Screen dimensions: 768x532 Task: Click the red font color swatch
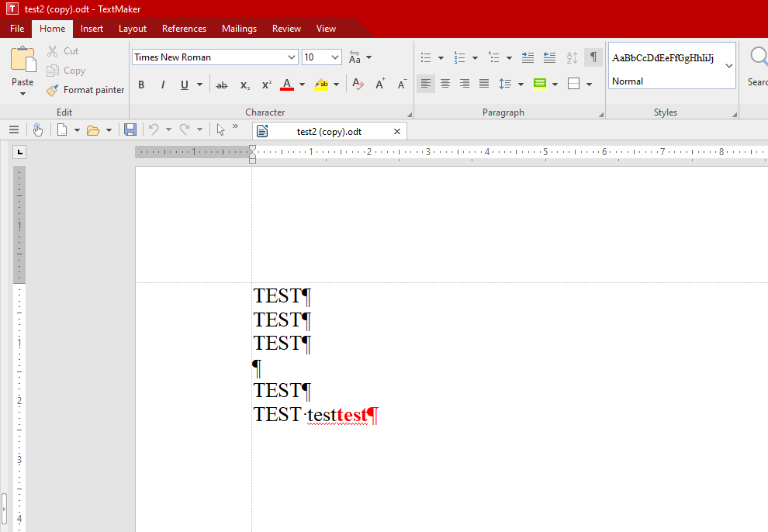(x=286, y=85)
